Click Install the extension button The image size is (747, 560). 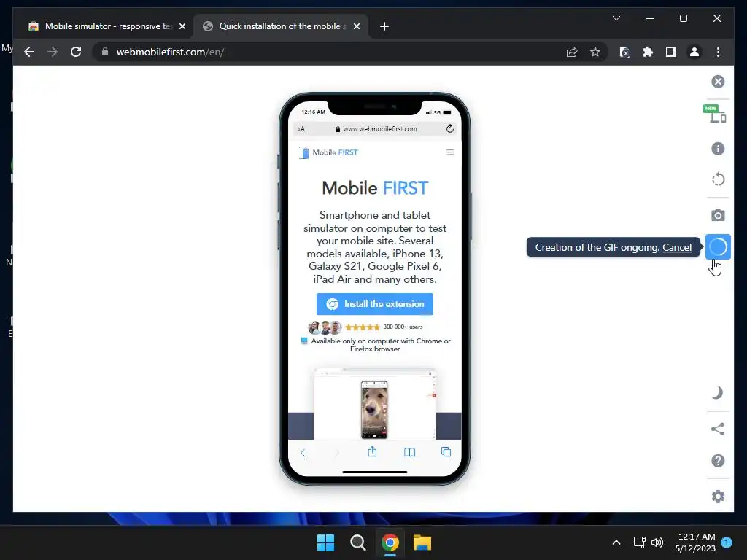click(x=374, y=304)
